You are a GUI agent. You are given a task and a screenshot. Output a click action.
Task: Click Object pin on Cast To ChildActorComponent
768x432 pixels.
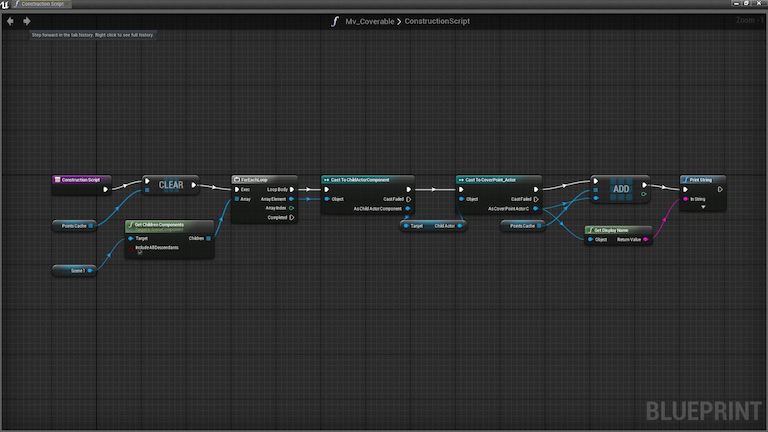(x=327, y=199)
